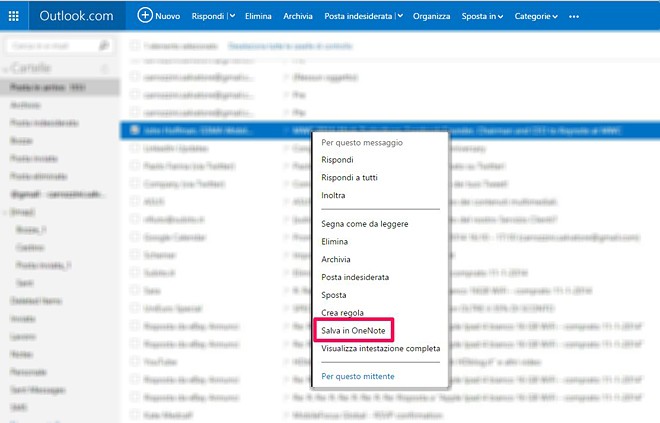Select Crea regola menu entry
The image size is (660, 423).
coord(343,313)
